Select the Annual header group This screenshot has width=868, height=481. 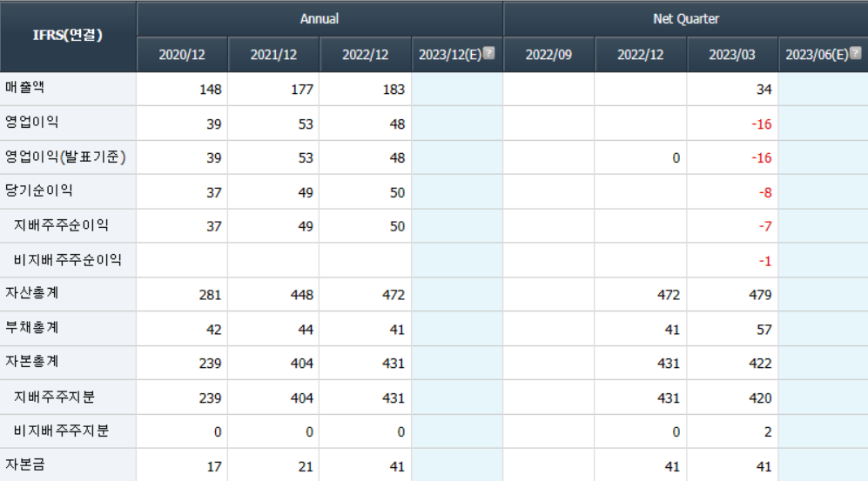click(x=320, y=19)
